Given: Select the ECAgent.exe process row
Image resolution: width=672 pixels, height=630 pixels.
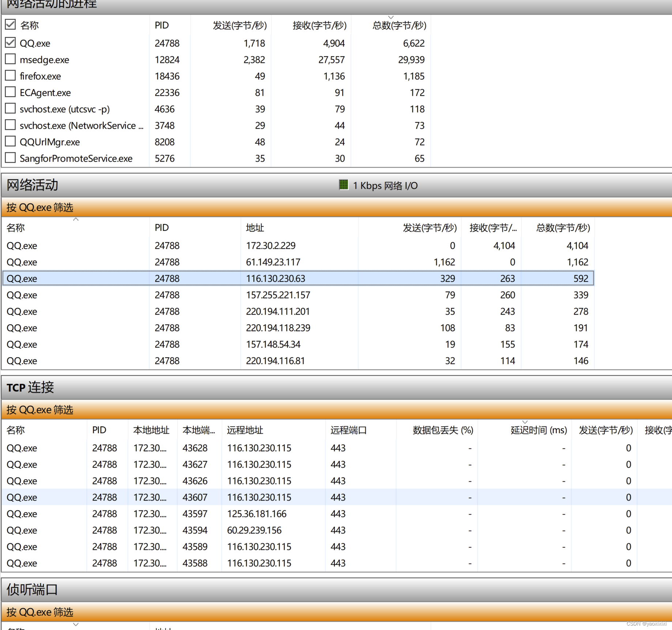Looking at the screenshot, I should (x=216, y=93).
